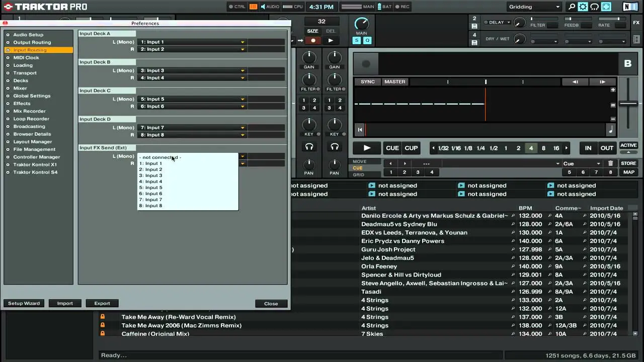
Task: Open the search magnifier icon in header
Action: pyautogui.click(x=572, y=7)
